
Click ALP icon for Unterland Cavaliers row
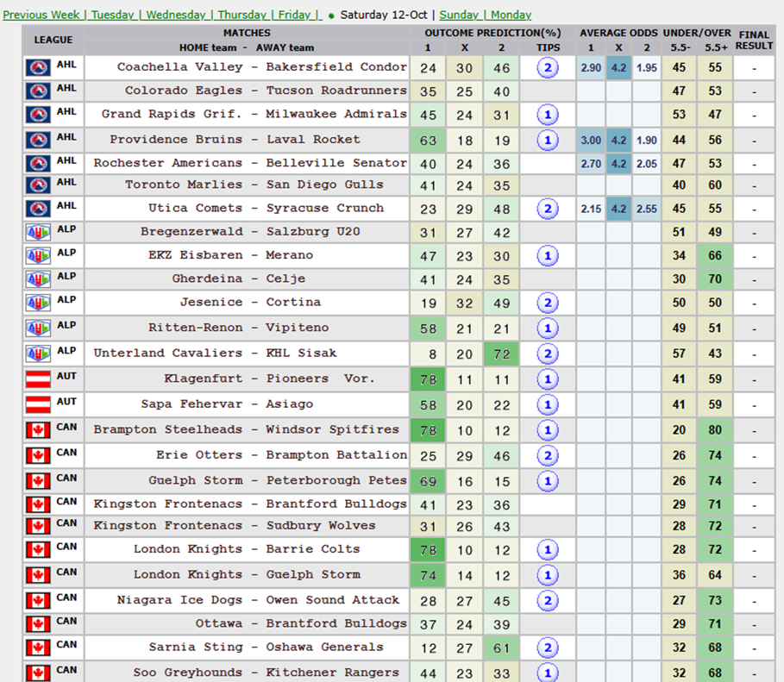tap(38, 354)
